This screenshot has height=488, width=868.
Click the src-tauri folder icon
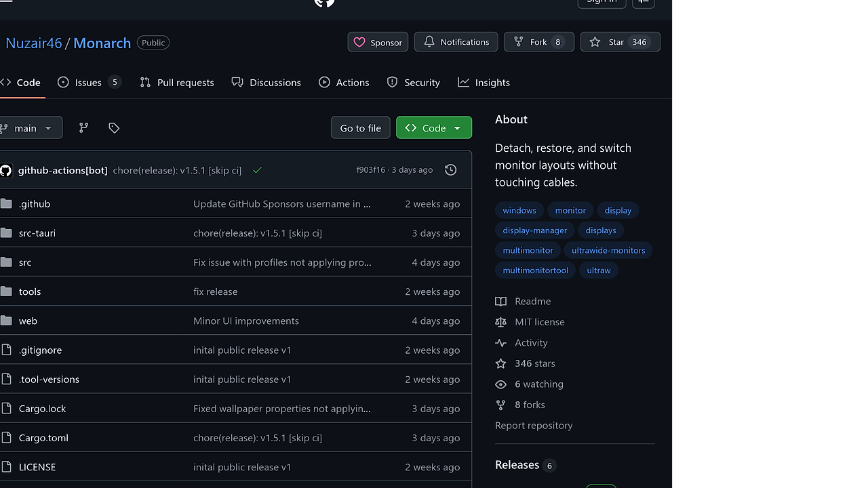[x=6, y=232]
